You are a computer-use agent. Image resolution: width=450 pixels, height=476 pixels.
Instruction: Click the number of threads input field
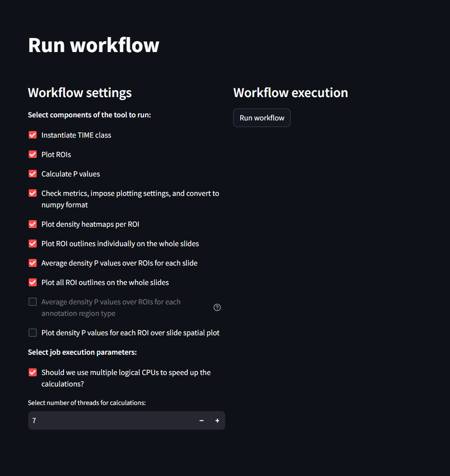click(x=110, y=421)
